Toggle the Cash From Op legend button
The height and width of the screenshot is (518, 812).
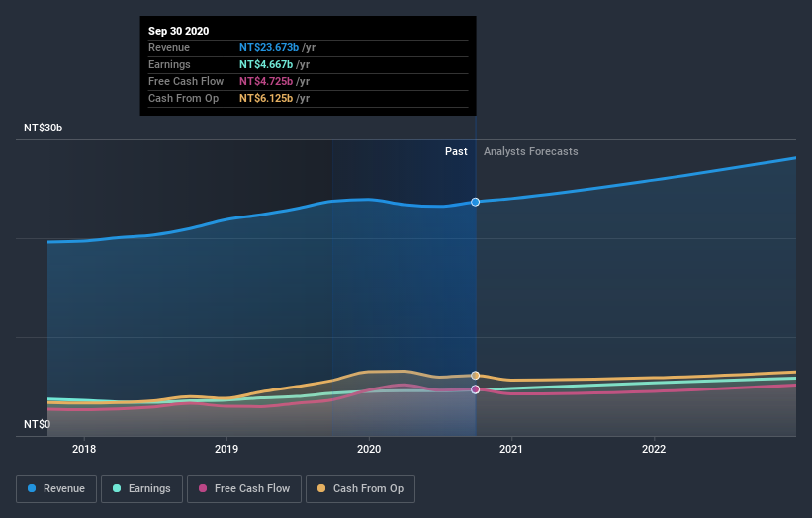click(360, 489)
